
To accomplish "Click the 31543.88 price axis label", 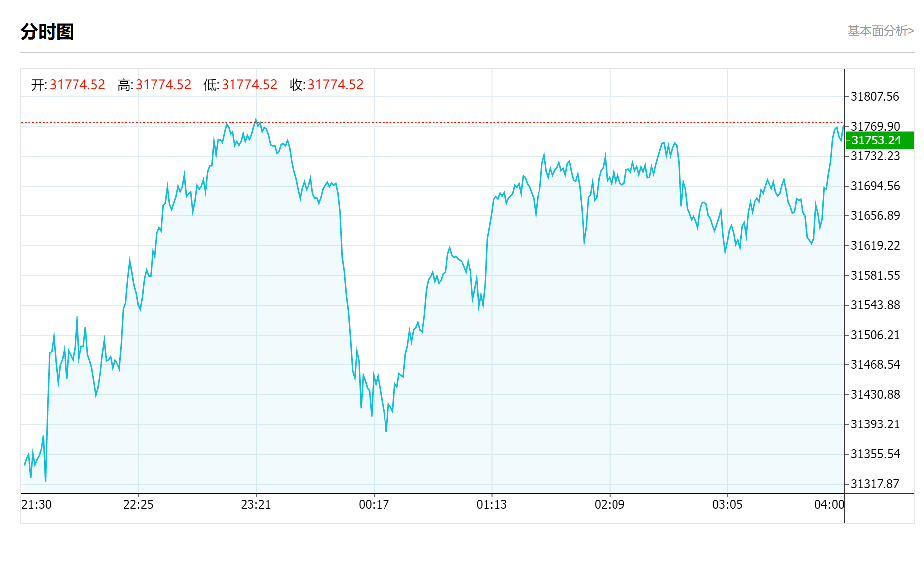I will tap(875, 305).
